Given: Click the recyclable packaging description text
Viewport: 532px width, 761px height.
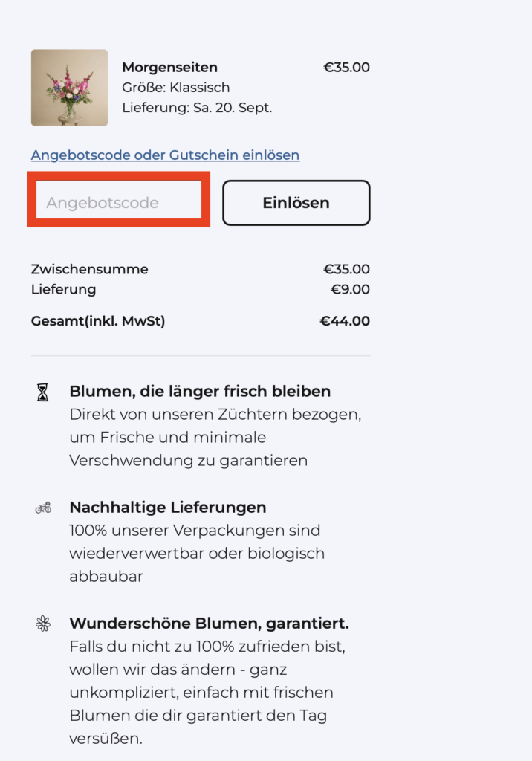Looking at the screenshot, I should (197, 553).
